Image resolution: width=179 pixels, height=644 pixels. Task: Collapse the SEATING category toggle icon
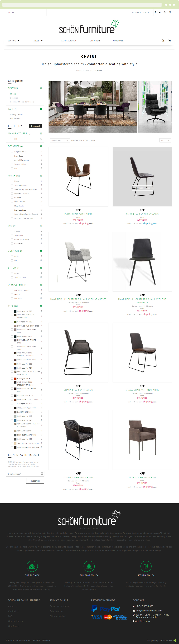41,88
